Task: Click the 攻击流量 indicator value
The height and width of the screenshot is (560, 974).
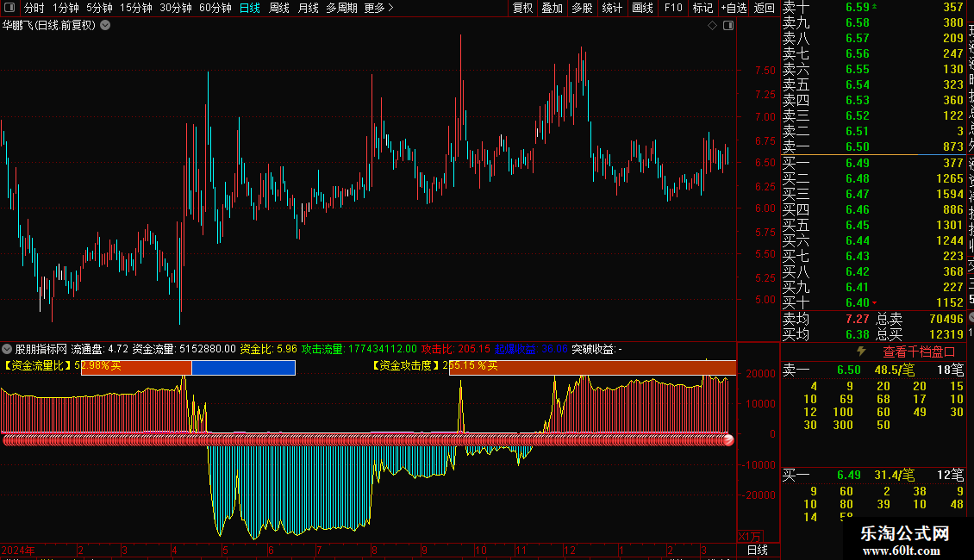Action: click(359, 349)
